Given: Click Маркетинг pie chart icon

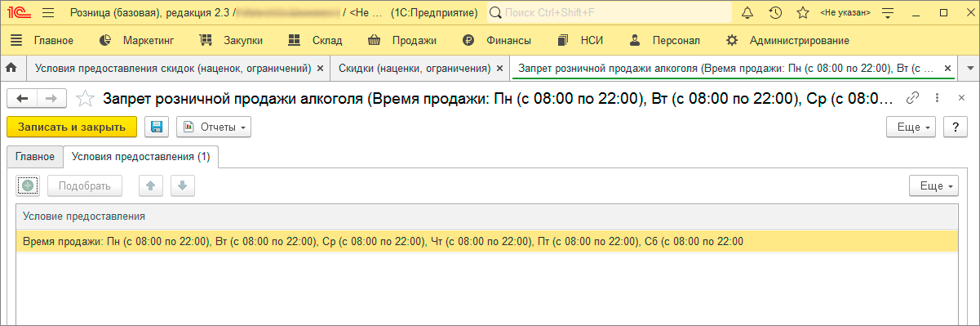Looking at the screenshot, I should pyautogui.click(x=105, y=40).
